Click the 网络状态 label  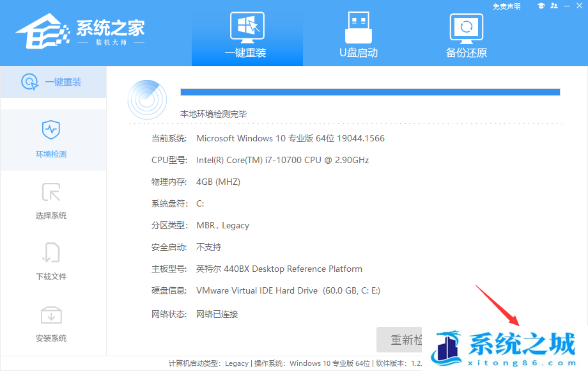169,314
